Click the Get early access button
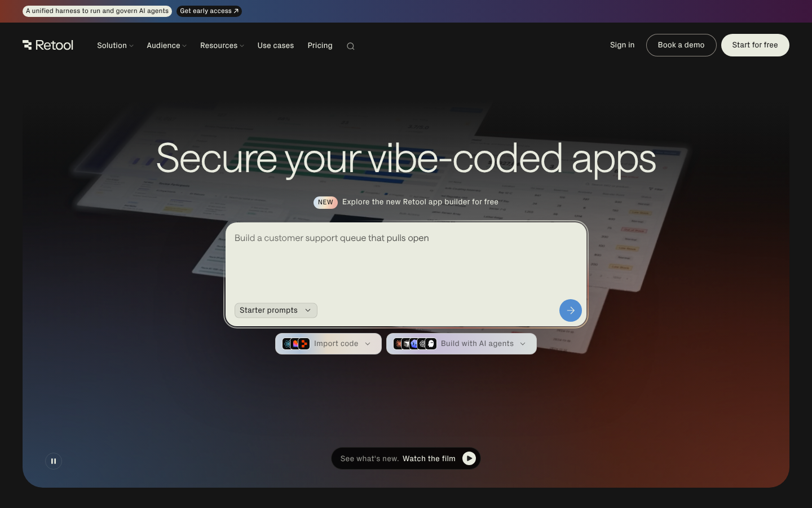This screenshot has height=508, width=812. click(x=209, y=11)
